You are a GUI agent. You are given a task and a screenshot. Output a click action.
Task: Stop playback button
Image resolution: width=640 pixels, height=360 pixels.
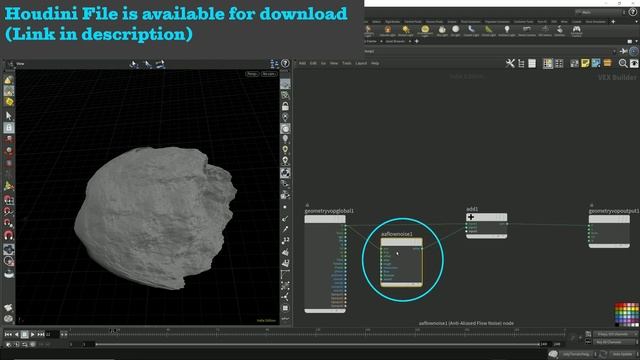pyautogui.click(x=24, y=334)
